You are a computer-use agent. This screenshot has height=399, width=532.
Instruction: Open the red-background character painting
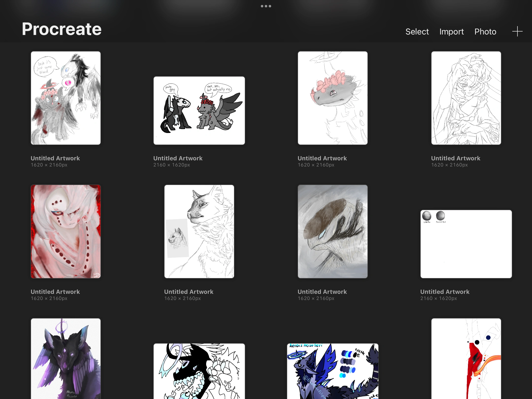click(66, 232)
